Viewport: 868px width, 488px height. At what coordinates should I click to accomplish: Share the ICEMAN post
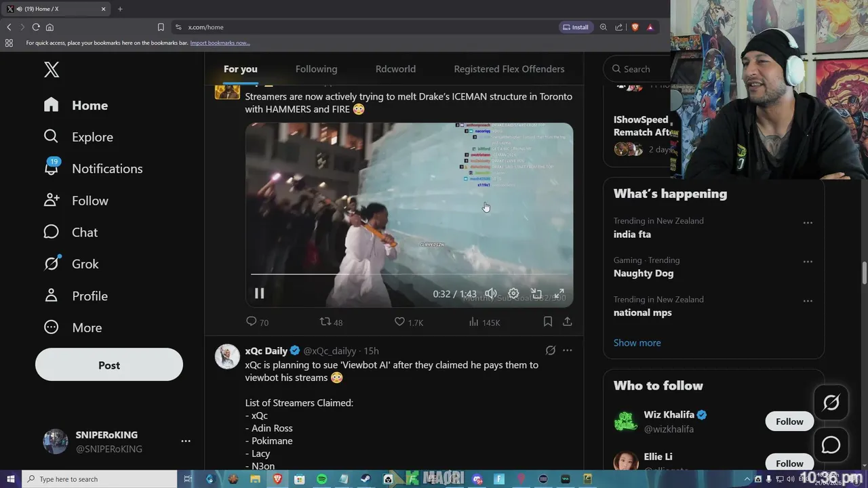click(x=567, y=322)
